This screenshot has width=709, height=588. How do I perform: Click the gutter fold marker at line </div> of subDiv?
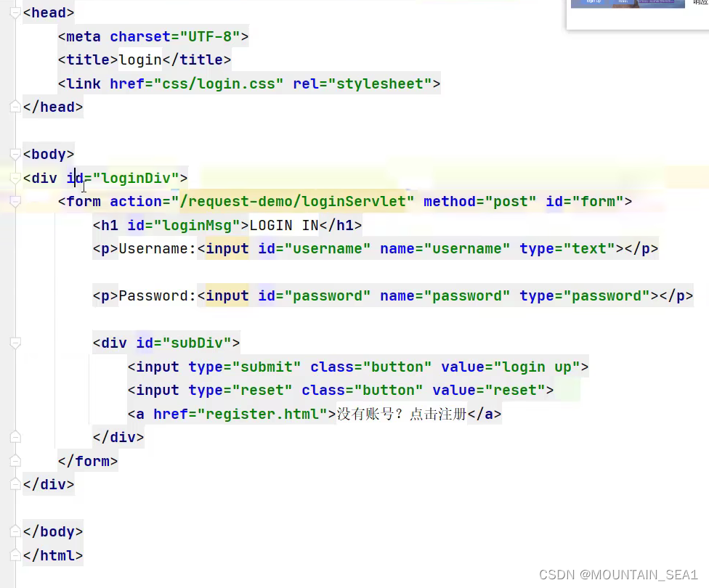click(15, 437)
